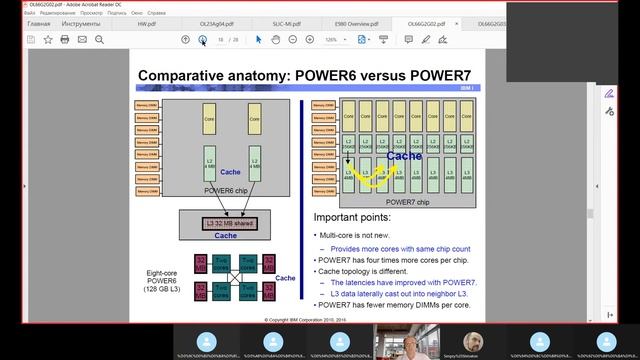Click 'POWER7 has four times more cores per chip'
The height and width of the screenshot is (360, 640).
393,260
